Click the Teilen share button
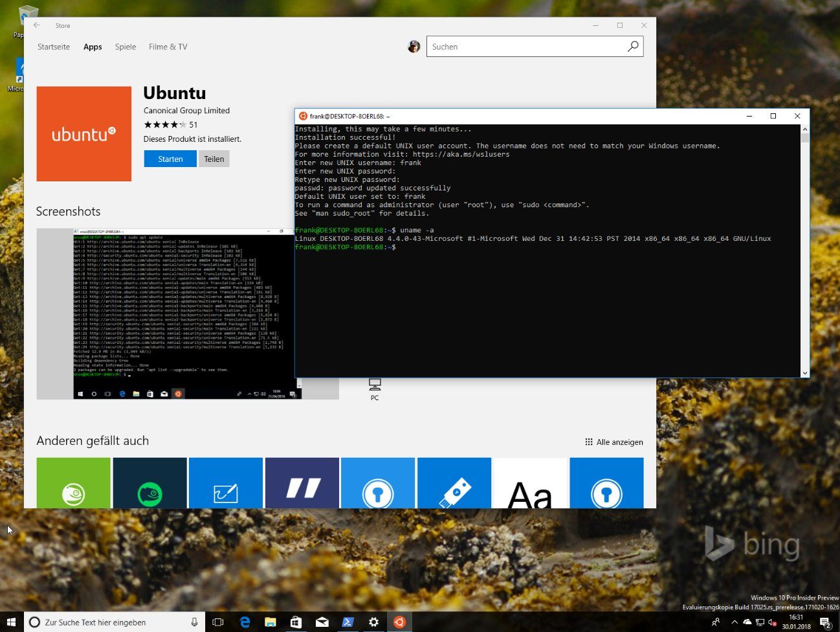The image size is (840, 632). [x=214, y=159]
